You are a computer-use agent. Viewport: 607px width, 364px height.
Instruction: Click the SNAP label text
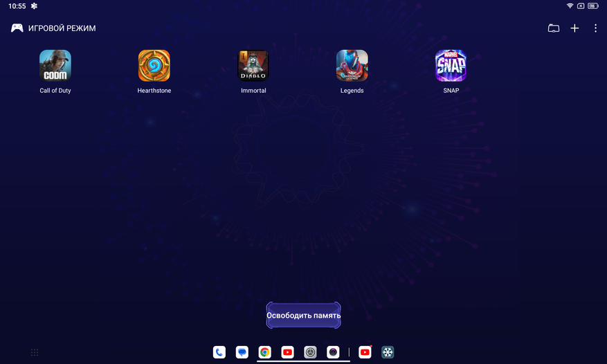tap(451, 91)
